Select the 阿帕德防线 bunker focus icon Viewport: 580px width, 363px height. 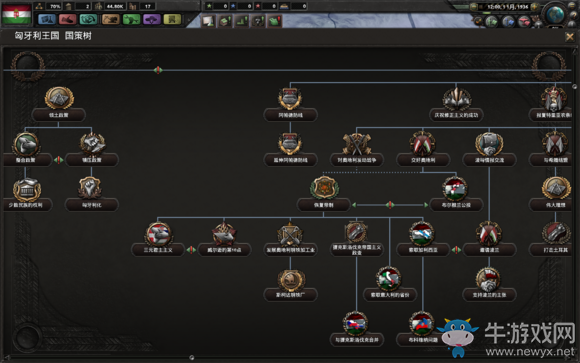point(290,98)
